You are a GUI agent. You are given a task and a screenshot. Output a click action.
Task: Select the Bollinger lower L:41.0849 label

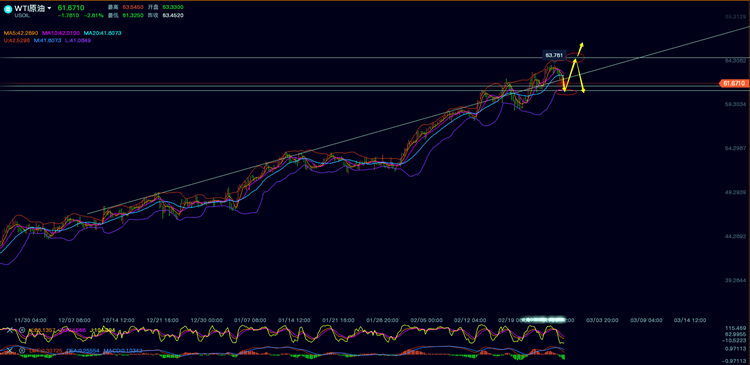point(77,41)
